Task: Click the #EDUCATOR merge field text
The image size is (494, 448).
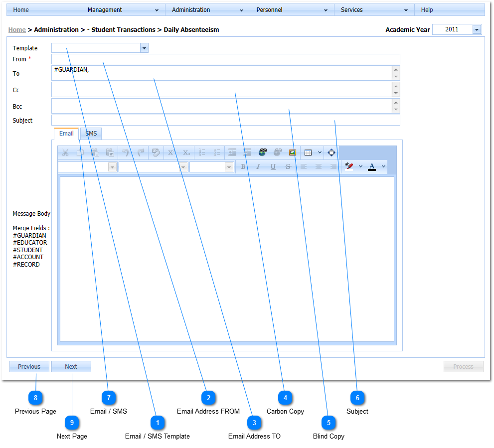Action: [x=30, y=243]
